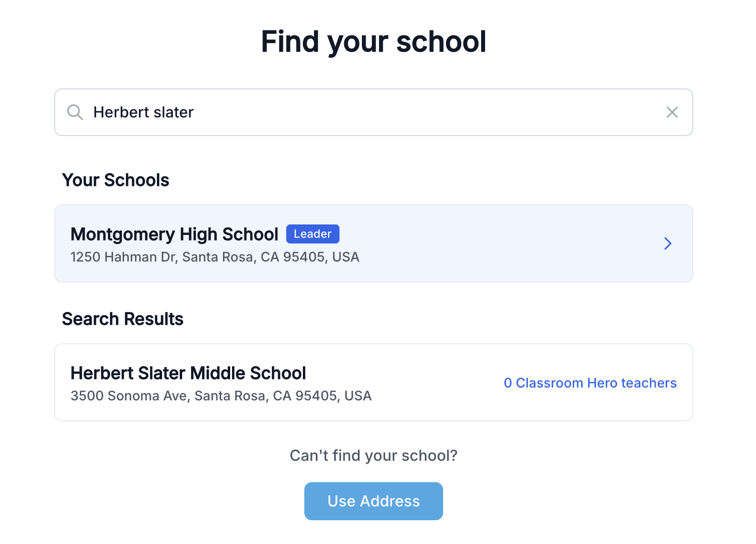756x544 pixels.
Task: Open the '0 Classroom Hero teachers' link
Action: coord(590,383)
